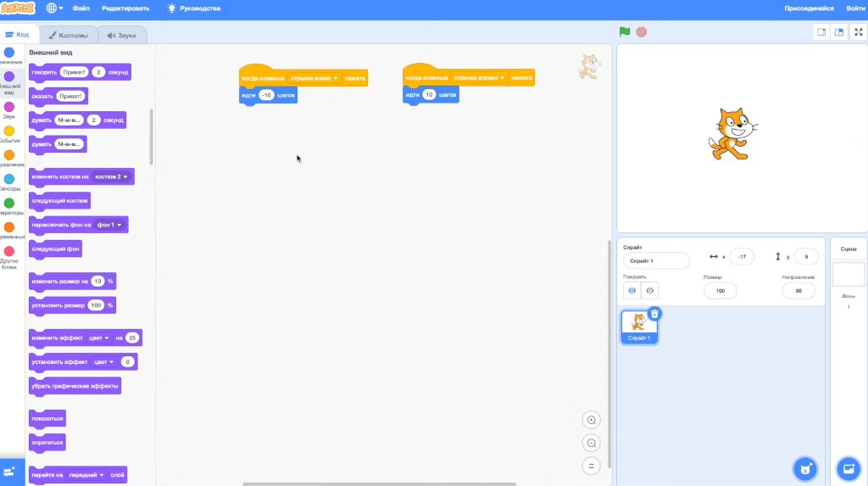Select the События blocks category
Image resolution: width=868 pixels, height=486 pixels.
9,134
